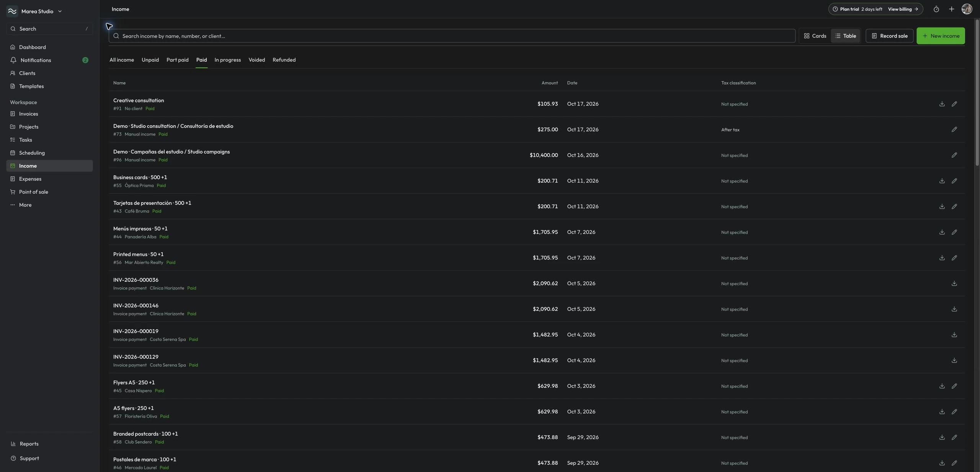This screenshot has width=980, height=472.
Task: Download invoice payment INV-2026-000129
Action: tap(954, 360)
